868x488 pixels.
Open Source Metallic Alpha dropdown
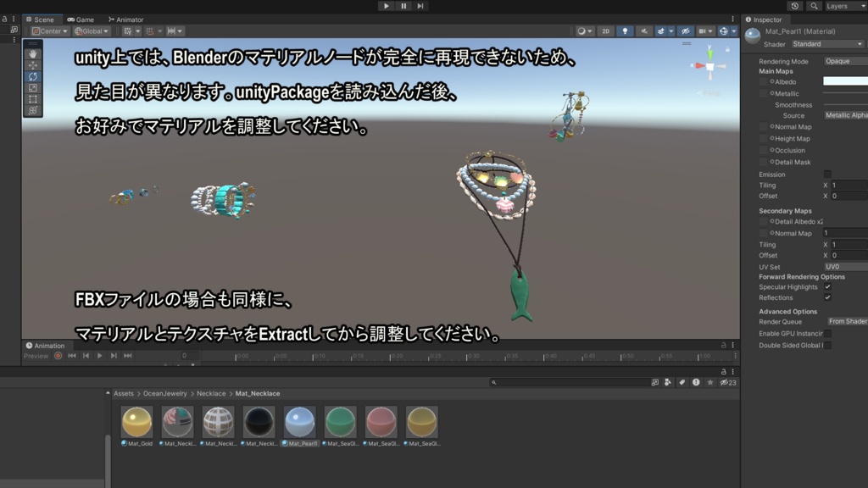845,115
